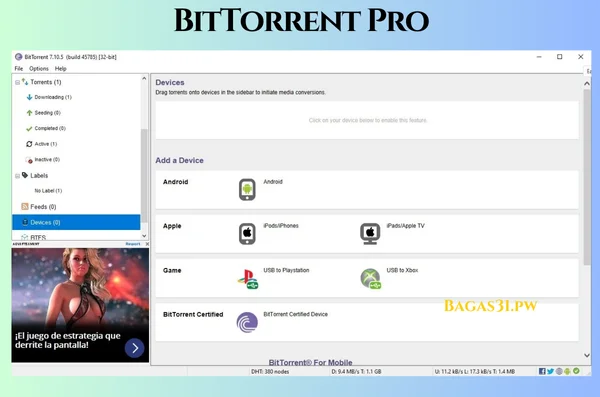
Task: Click the upload speed status U: 11.2 kB/s
Action: [474, 371]
